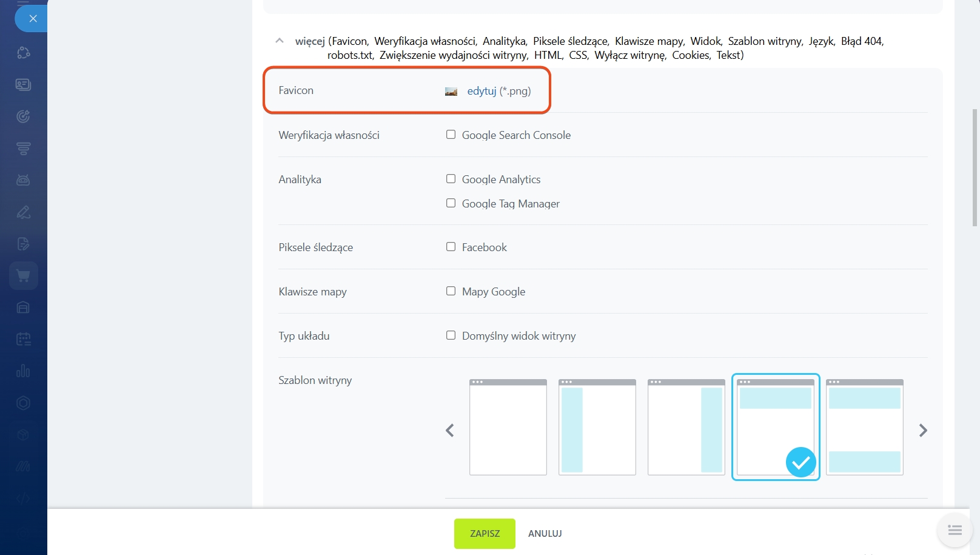Open the funnel icon in sidebar
The height and width of the screenshot is (555, 980).
point(23,148)
